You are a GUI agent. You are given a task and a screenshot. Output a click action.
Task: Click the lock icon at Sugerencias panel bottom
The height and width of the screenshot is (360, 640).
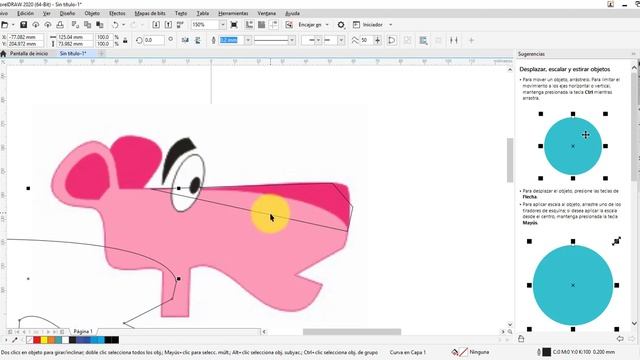(521, 338)
